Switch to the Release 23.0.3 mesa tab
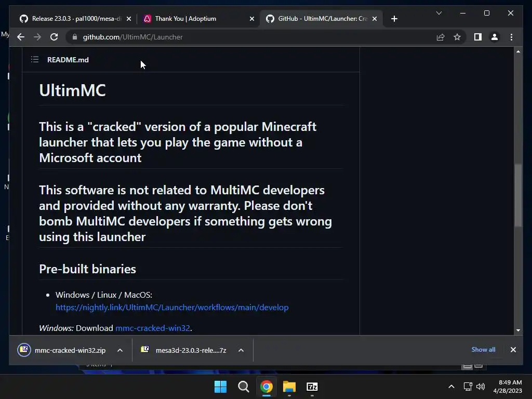 click(76, 19)
